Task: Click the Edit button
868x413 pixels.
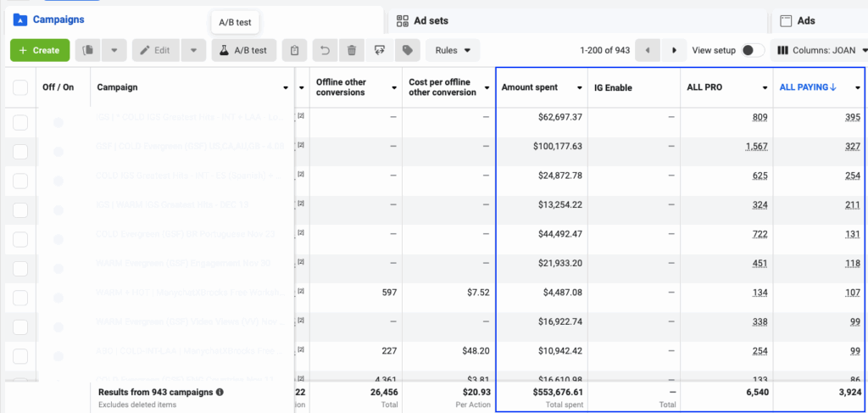Action: (x=156, y=50)
